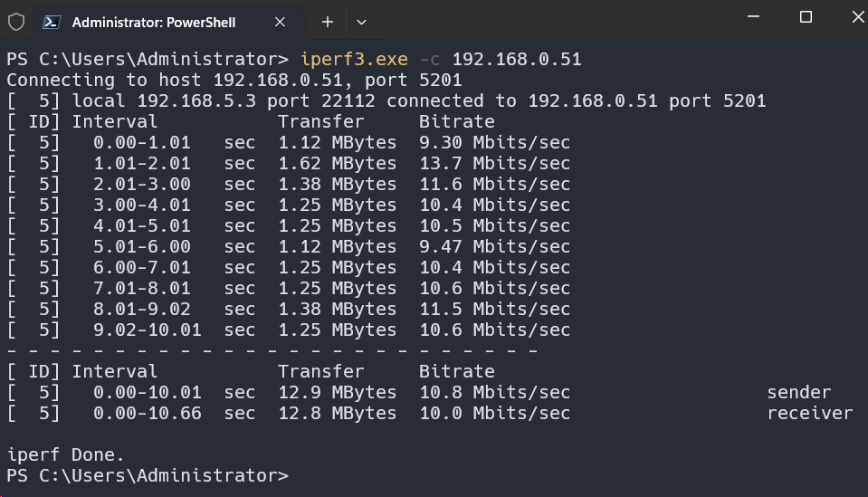Open a new tab with the plus button
The width and height of the screenshot is (868, 497).
(x=328, y=22)
